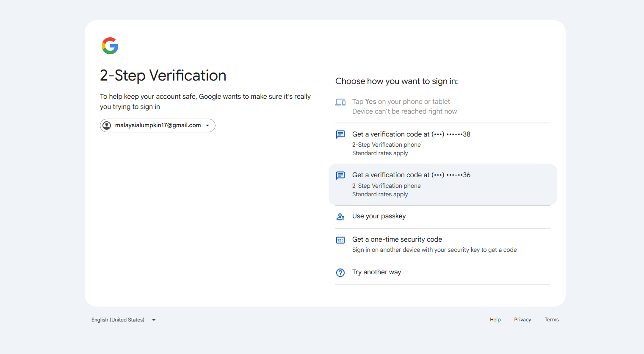Click the phone/tablet device prompt icon
The image size is (644, 354).
click(340, 102)
